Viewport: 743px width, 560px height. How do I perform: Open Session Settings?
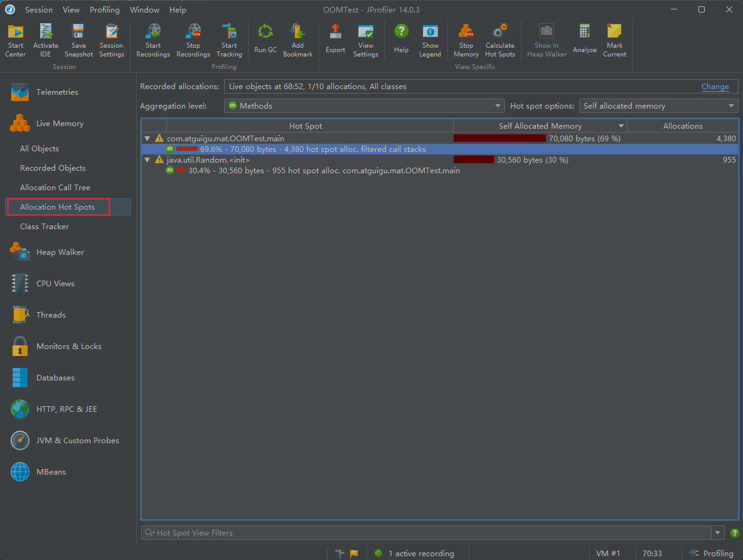click(x=111, y=40)
